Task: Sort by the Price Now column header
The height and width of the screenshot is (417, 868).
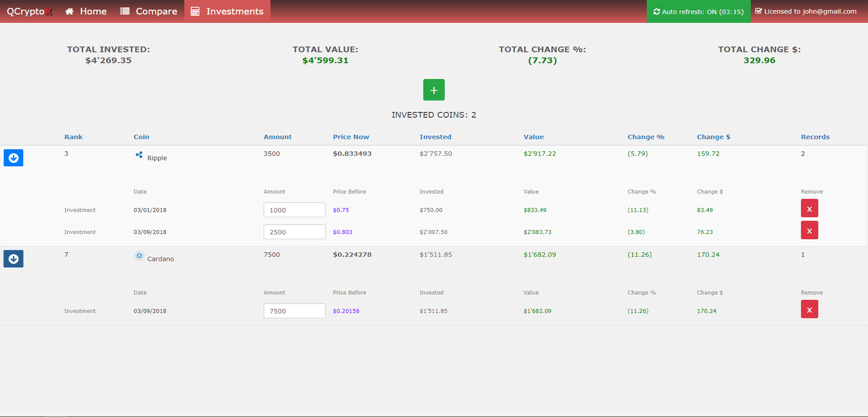Action: pos(351,137)
